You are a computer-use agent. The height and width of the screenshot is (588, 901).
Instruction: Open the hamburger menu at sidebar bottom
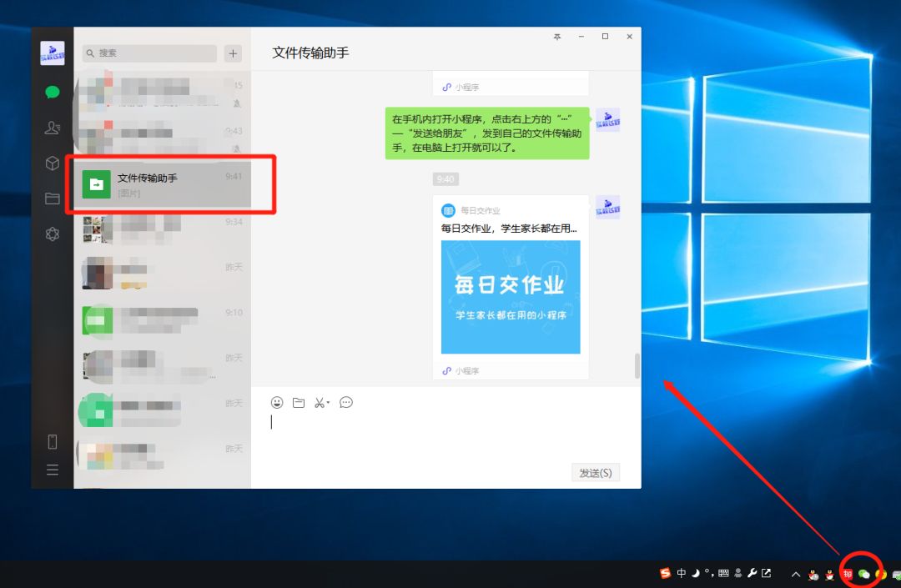[53, 470]
